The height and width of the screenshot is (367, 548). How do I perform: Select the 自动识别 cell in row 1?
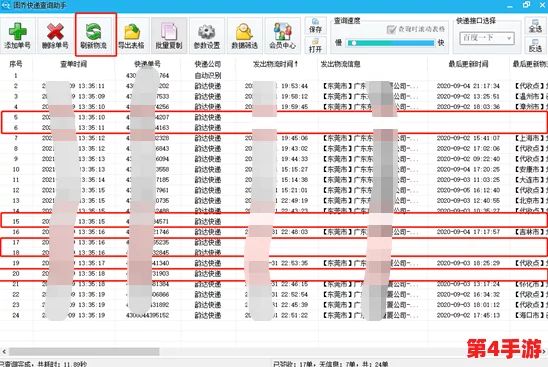tap(208, 75)
